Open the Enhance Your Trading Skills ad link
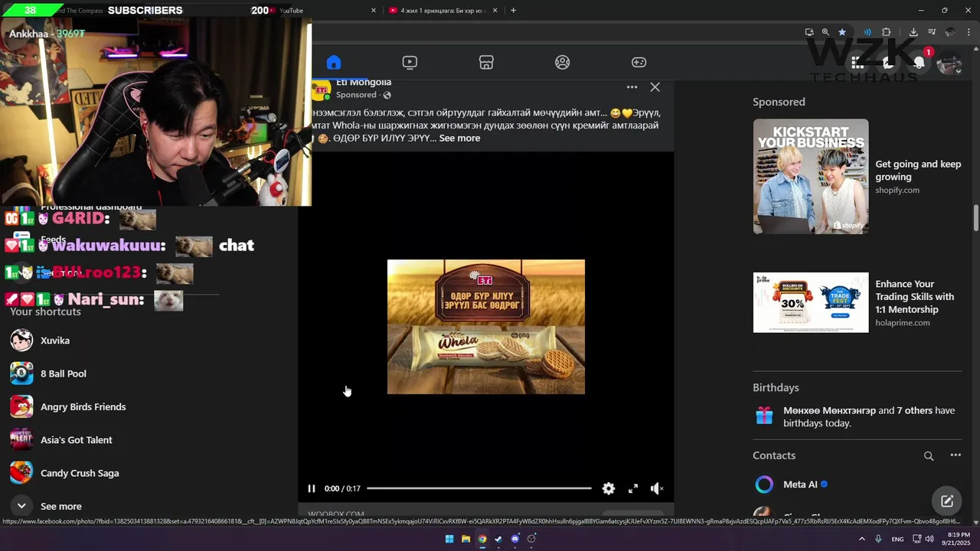 tap(916, 303)
